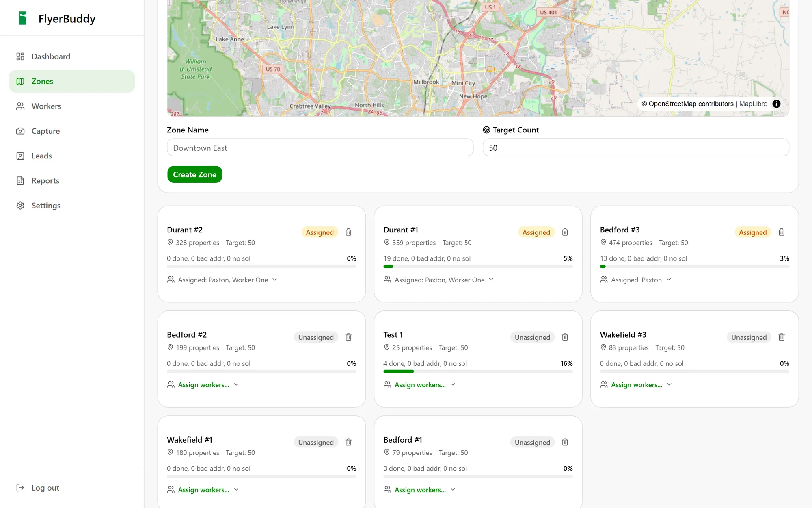The width and height of the screenshot is (812, 508).
Task: Toggle map attribution info icon
Action: [x=776, y=104]
